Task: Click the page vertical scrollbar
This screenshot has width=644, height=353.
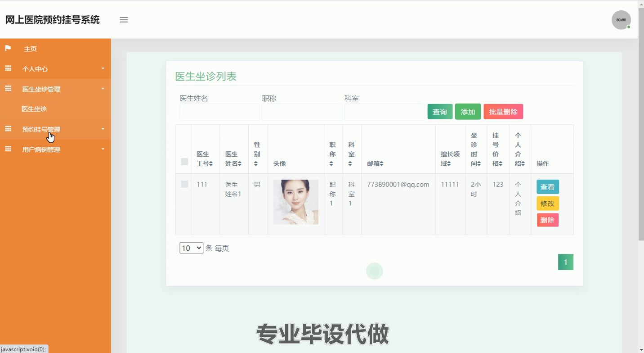Action: [x=641, y=124]
